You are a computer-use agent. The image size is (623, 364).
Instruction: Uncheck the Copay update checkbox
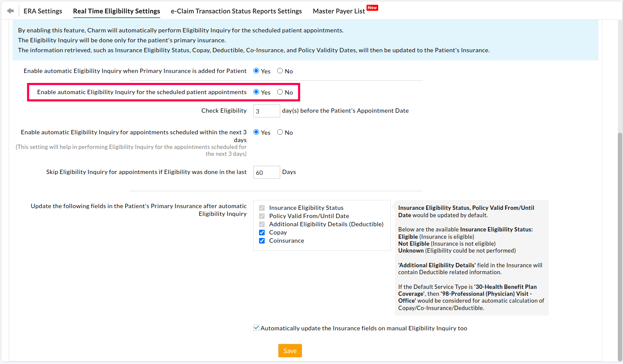[x=262, y=232]
